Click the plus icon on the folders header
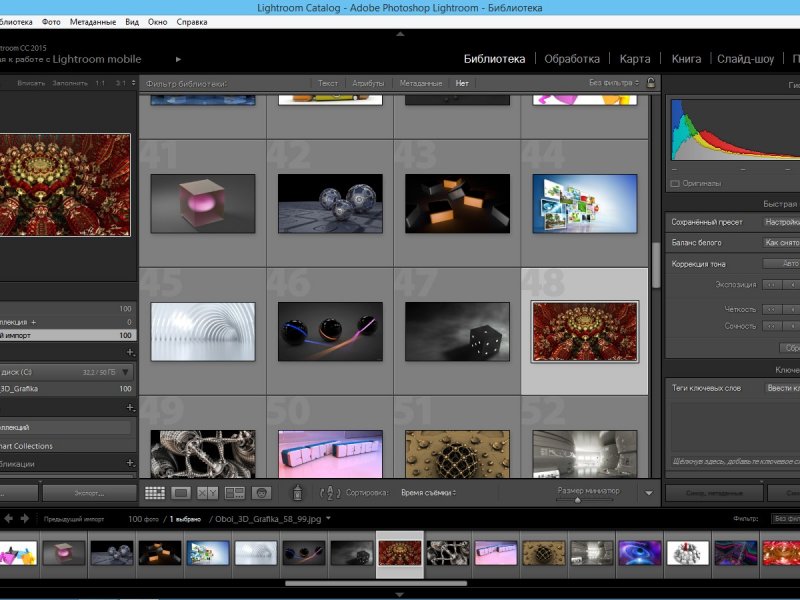Screen dimensions: 800x600 click(x=130, y=352)
